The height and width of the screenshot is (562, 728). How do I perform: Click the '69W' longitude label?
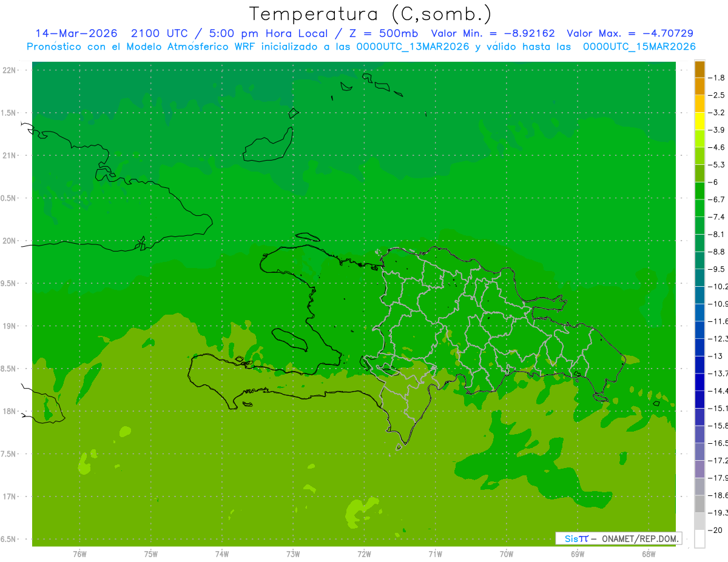click(578, 554)
